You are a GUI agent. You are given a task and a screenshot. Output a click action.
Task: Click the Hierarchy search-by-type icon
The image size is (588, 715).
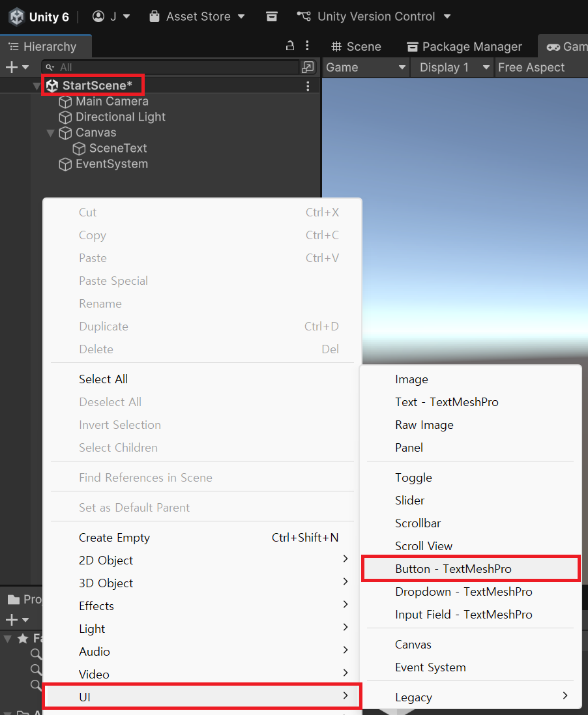(308, 67)
